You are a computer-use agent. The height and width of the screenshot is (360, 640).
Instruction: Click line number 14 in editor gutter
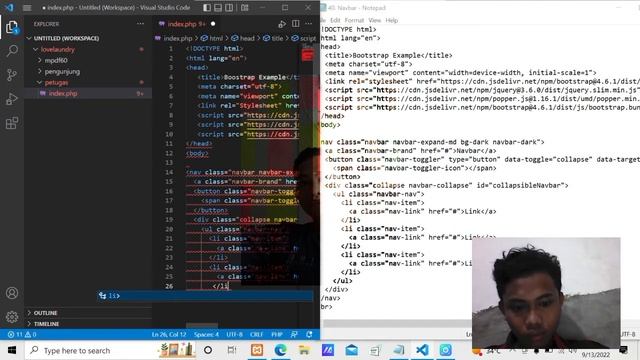coord(169,172)
